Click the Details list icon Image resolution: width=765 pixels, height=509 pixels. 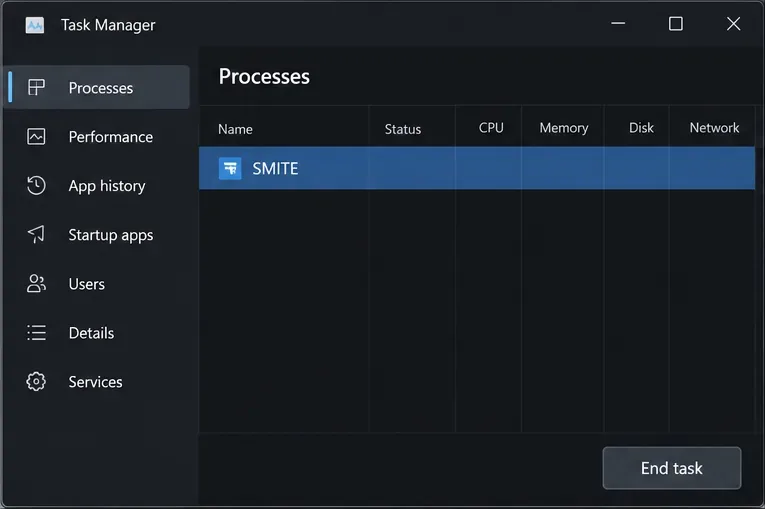[36, 333]
